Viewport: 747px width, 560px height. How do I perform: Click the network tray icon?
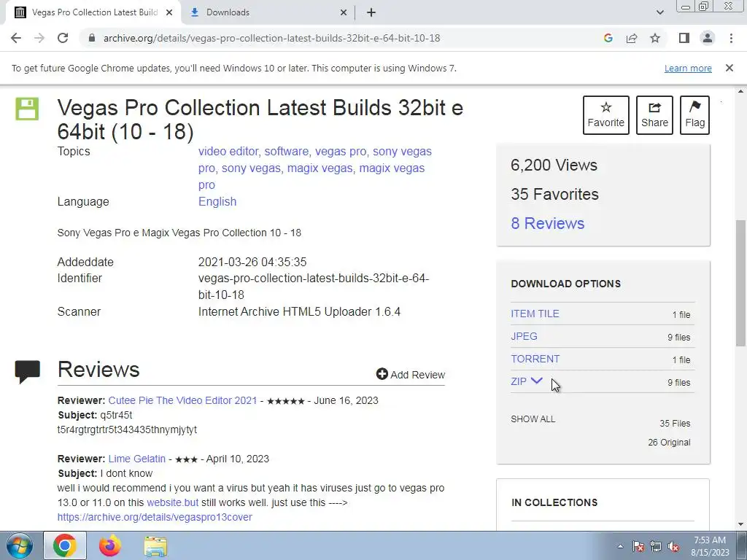click(x=656, y=547)
